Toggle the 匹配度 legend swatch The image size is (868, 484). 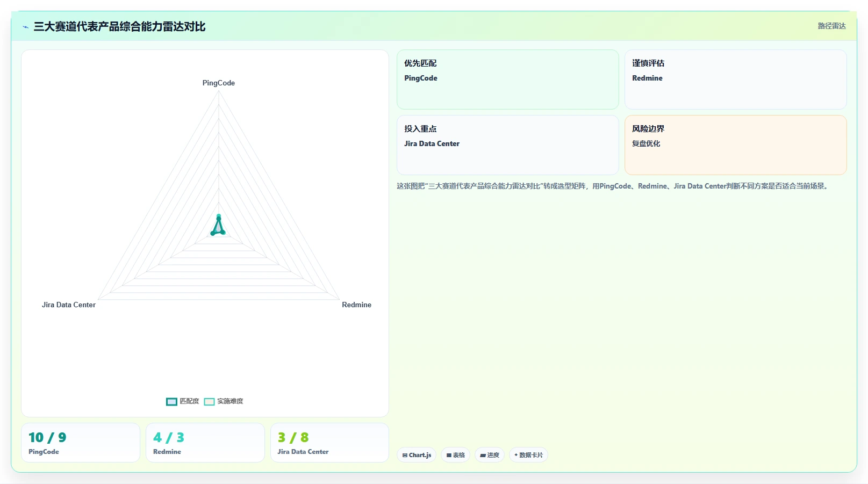point(171,401)
